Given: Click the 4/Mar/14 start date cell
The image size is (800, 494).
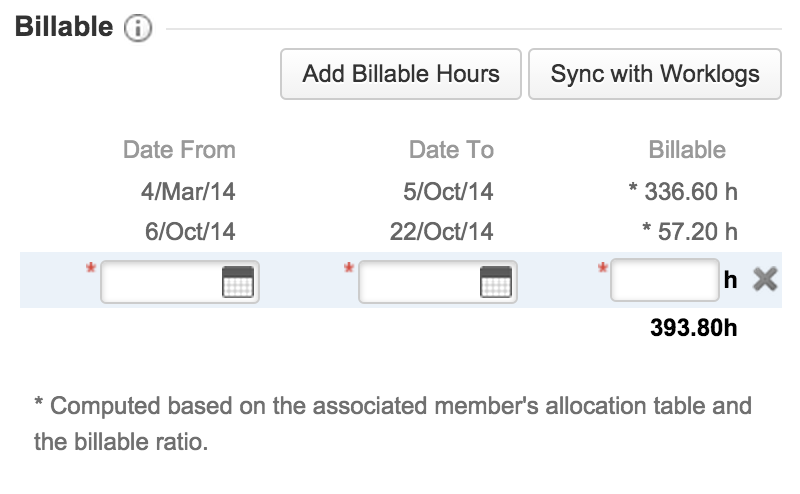Looking at the screenshot, I should (x=188, y=191).
